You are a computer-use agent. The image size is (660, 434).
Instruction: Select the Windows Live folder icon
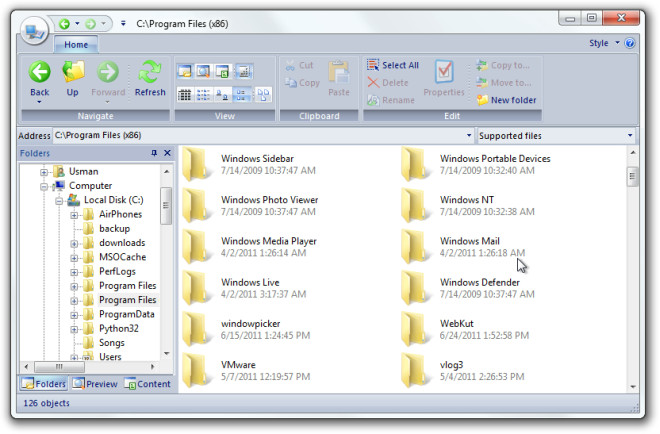pos(196,288)
